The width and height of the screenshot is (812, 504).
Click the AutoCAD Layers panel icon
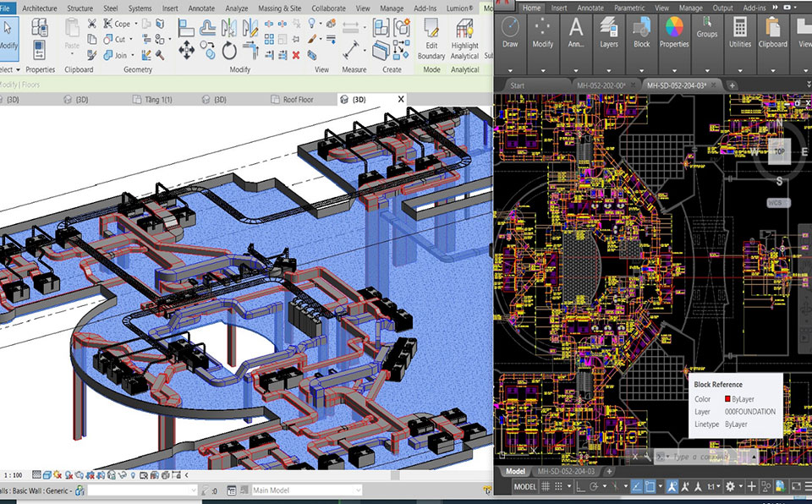pyautogui.click(x=609, y=29)
